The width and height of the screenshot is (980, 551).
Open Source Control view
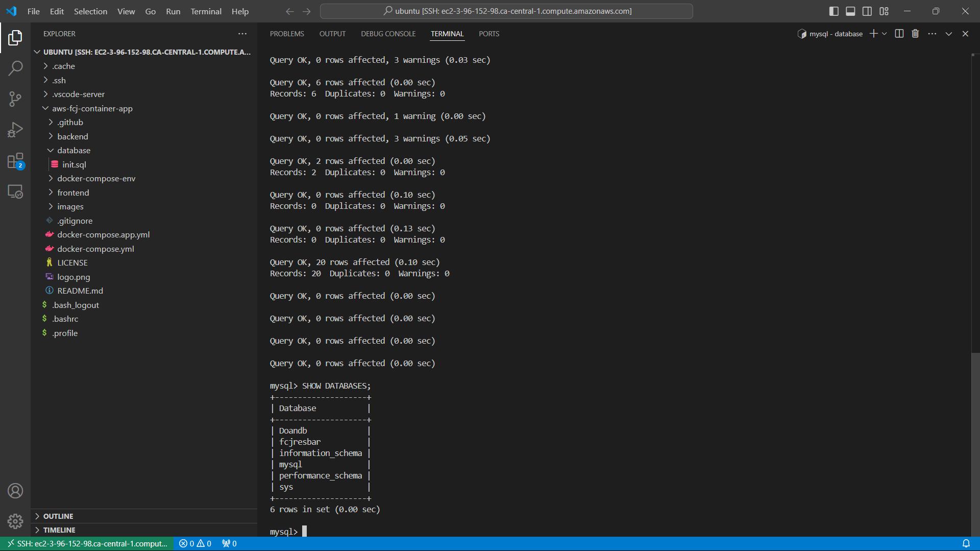click(x=15, y=99)
